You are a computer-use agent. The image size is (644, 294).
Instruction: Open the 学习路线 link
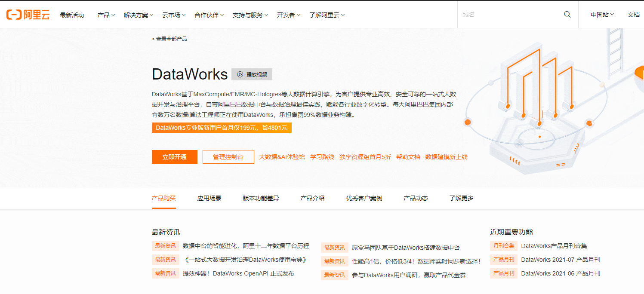322,157
